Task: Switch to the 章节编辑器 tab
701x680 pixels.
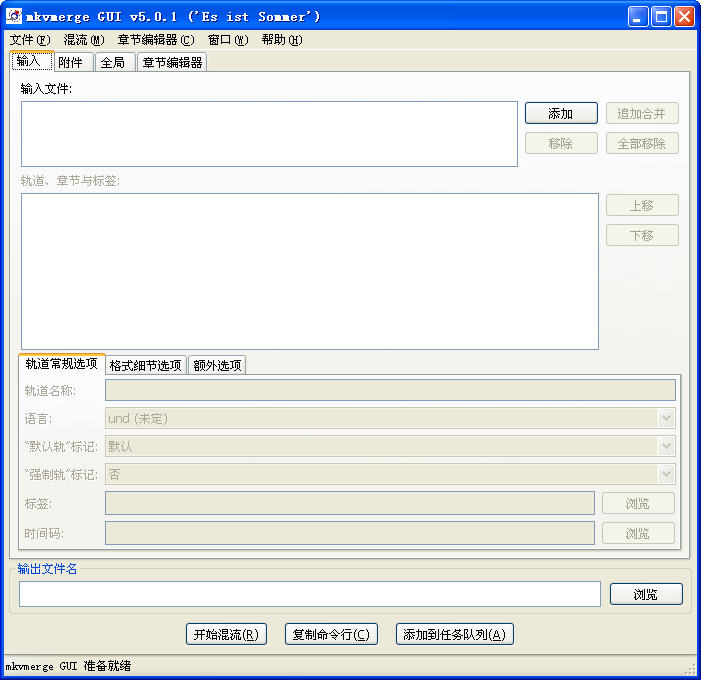Action: click(x=172, y=62)
